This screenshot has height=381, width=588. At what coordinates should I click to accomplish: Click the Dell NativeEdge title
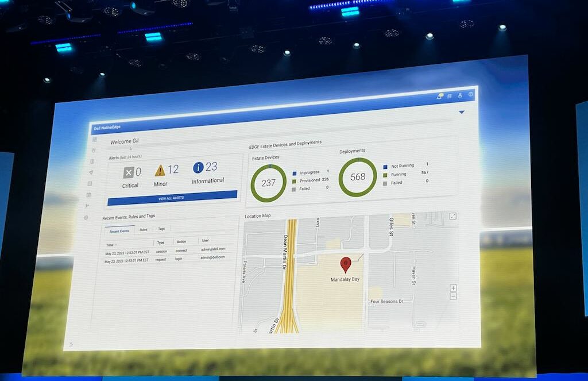[107, 128]
